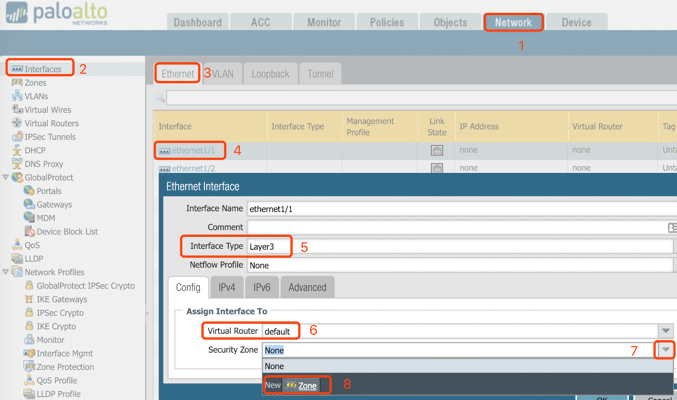Open DNS Proxy settings
This screenshot has width=677, height=400.
pos(43,164)
